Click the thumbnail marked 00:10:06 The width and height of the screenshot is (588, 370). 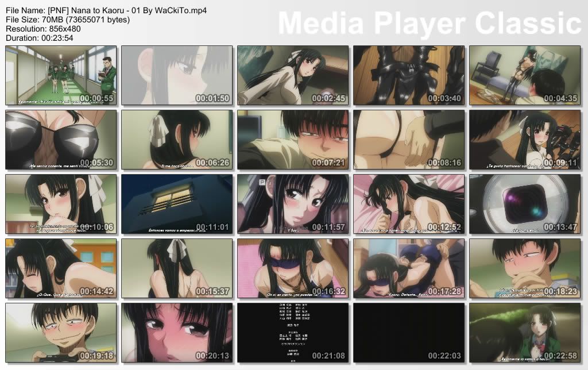coord(61,204)
